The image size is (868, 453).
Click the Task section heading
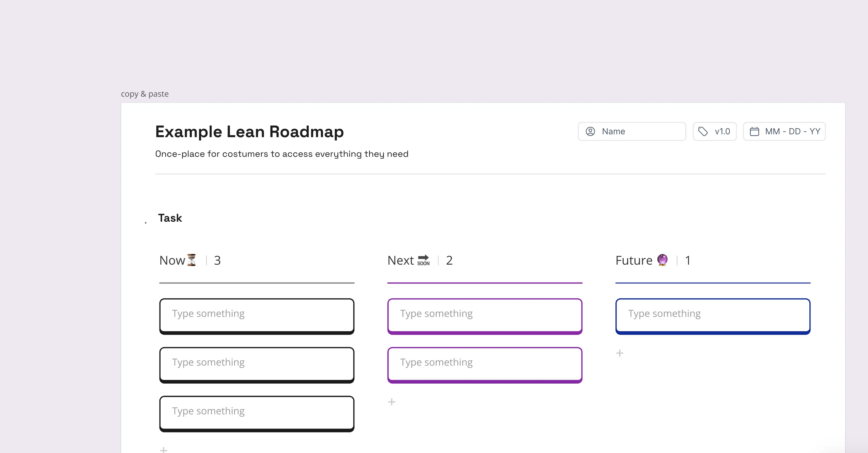pyautogui.click(x=170, y=218)
